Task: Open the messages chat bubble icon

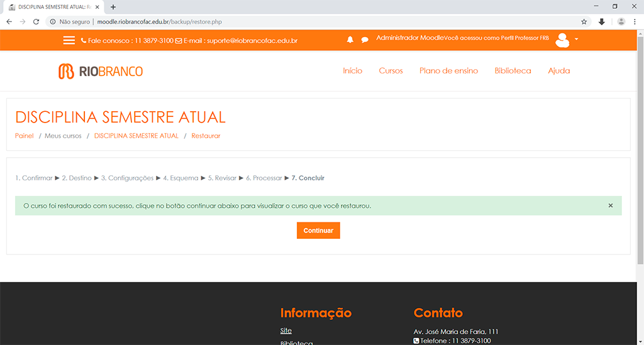Action: 365,40
